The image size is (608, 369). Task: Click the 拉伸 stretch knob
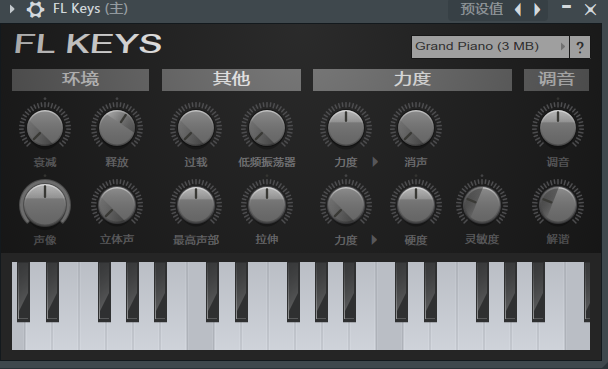click(x=267, y=204)
